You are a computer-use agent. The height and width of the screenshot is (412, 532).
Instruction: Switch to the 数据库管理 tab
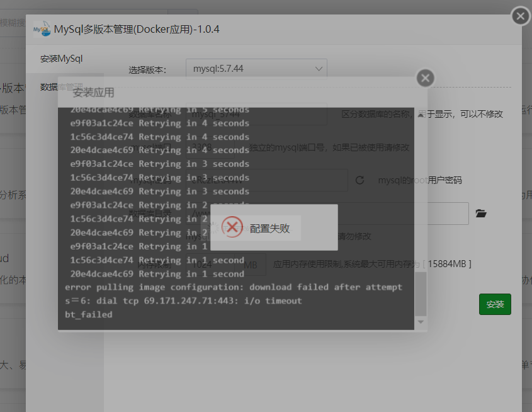pyautogui.click(x=62, y=87)
